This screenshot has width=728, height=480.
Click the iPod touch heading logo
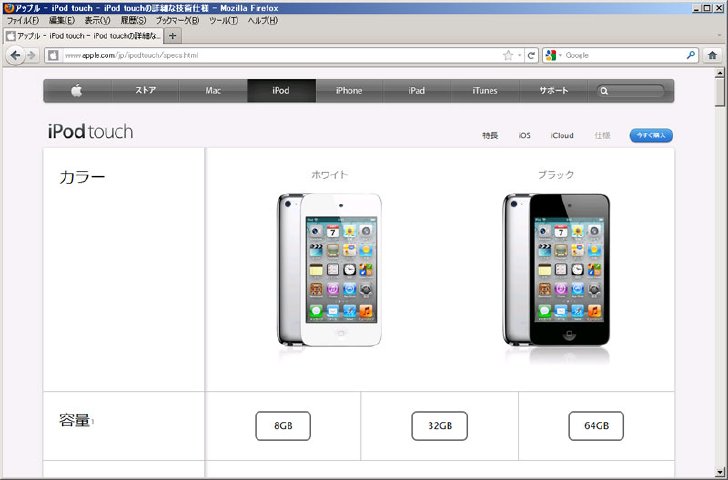[x=91, y=132]
